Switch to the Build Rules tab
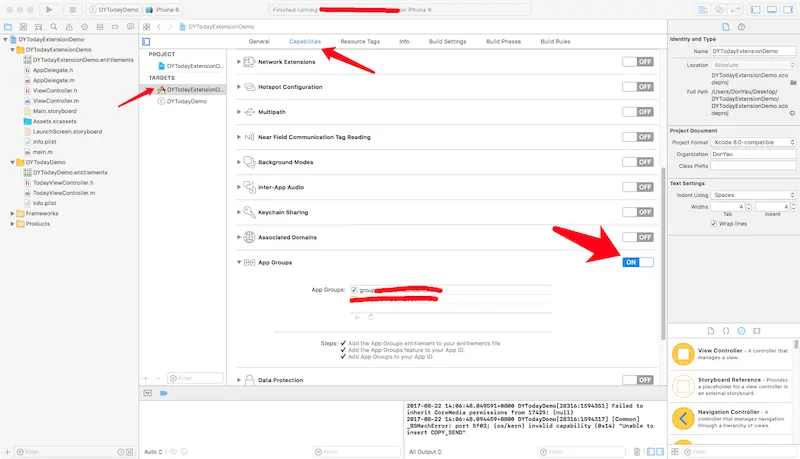The image size is (800, 459). point(555,42)
